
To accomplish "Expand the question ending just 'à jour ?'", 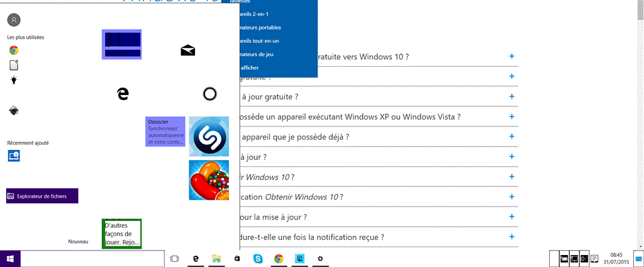I will (x=512, y=156).
